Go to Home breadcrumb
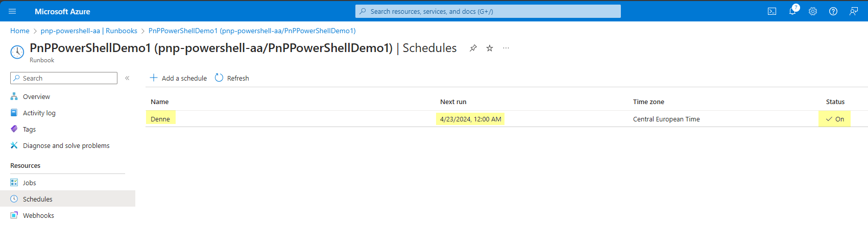Screen dimensions: 868x225 20,31
